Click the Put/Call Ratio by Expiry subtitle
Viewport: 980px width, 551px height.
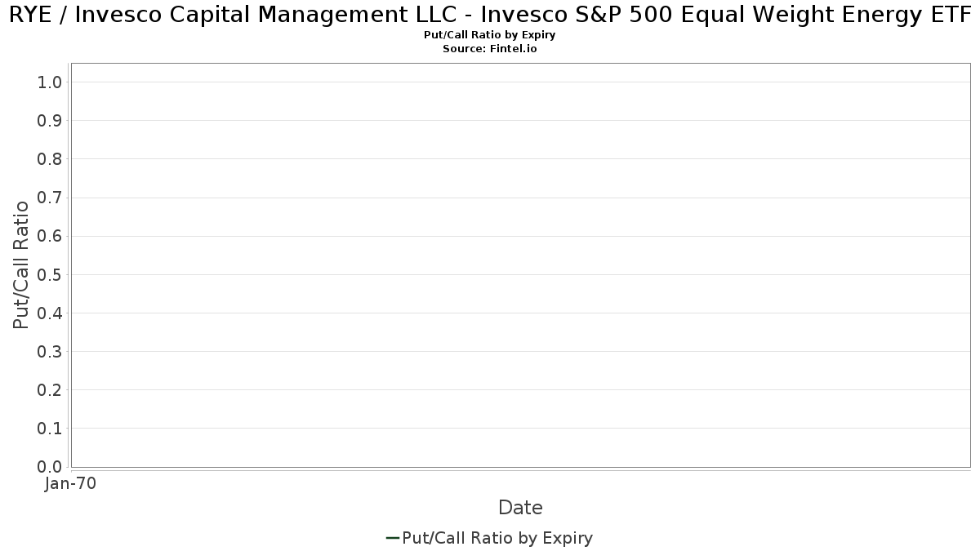point(490,35)
